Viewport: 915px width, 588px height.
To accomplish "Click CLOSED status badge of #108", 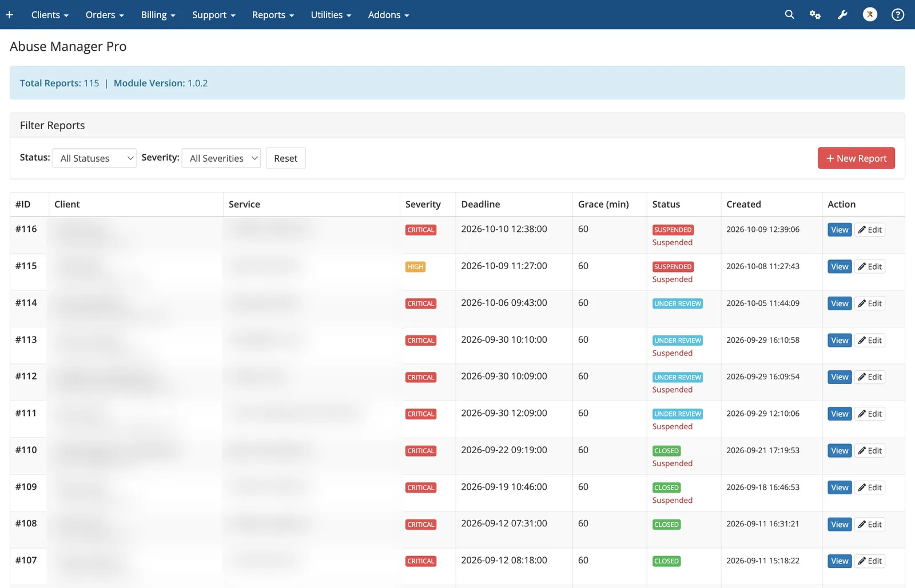I will 667,525.
